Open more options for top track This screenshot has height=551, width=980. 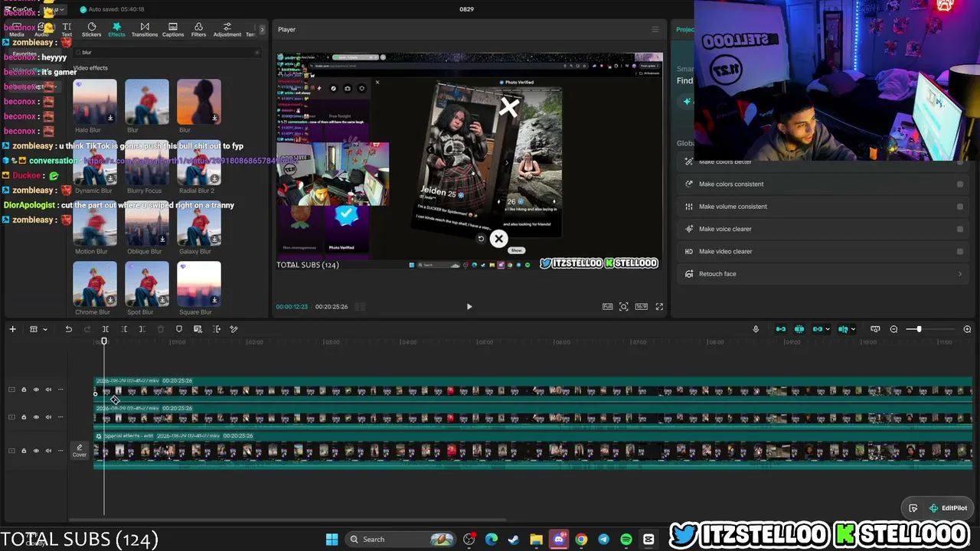60,390
